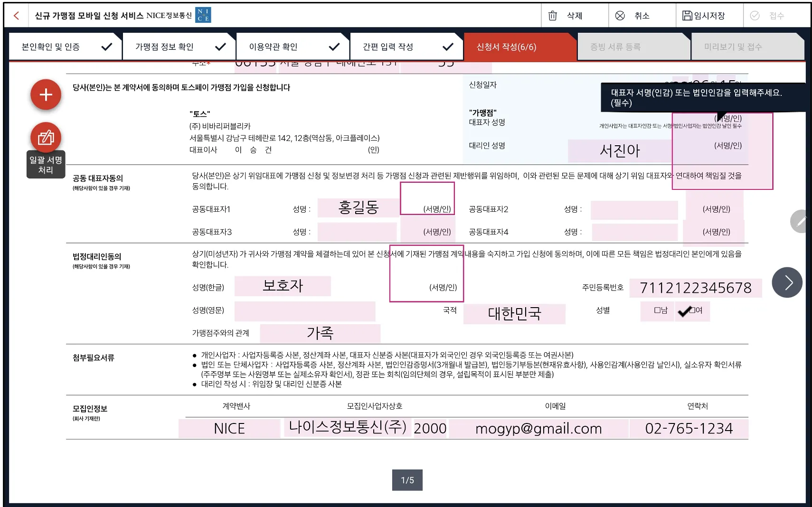Click the floppy disk temporary save icon

point(687,16)
